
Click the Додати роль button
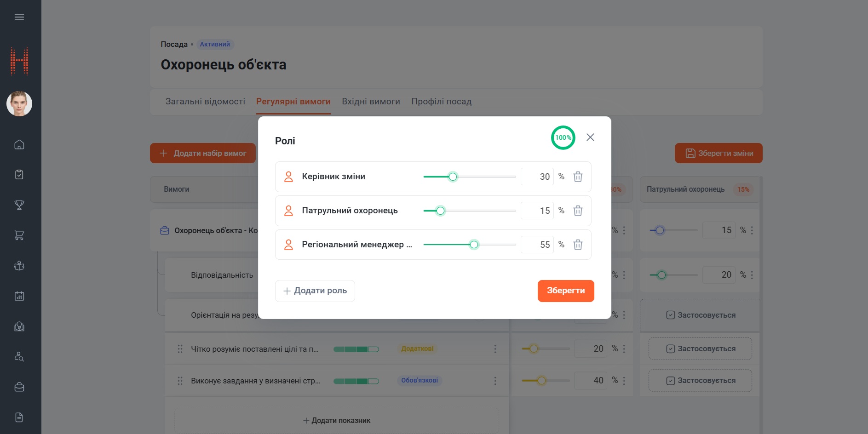[x=315, y=291]
